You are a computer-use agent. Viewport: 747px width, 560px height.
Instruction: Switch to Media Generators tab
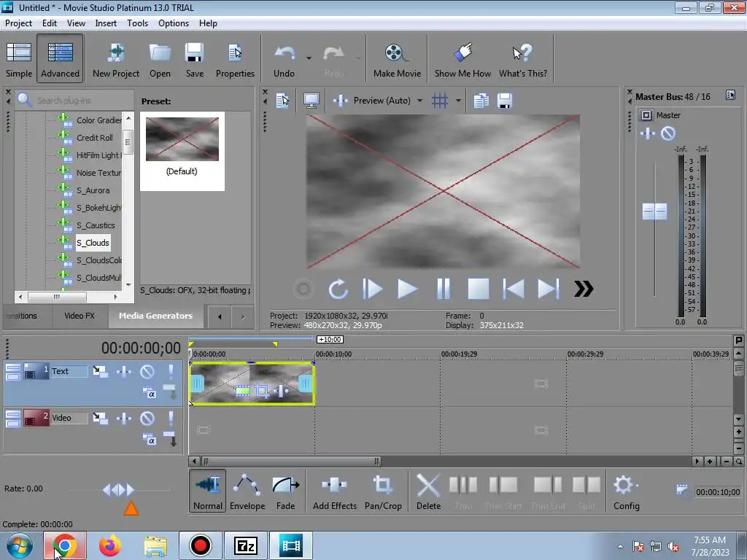(x=156, y=316)
